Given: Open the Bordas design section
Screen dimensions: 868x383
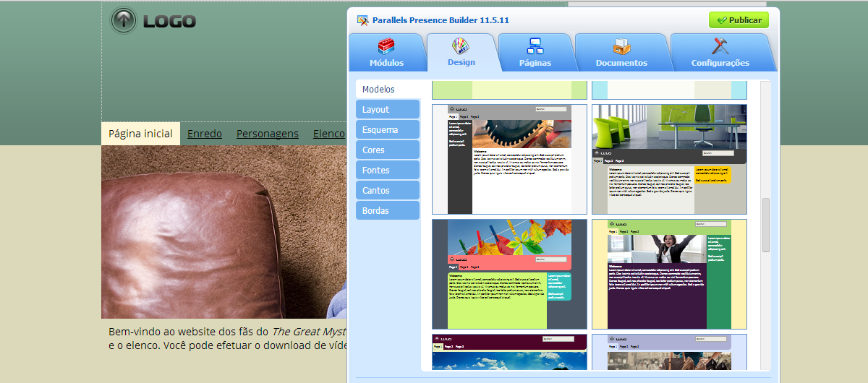Looking at the screenshot, I should (x=388, y=211).
